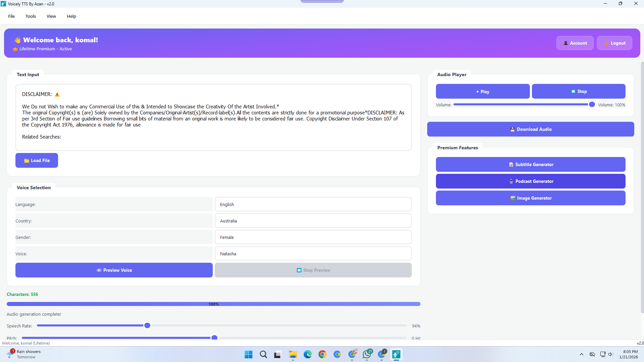Click the Download Audio icon

[513, 129]
